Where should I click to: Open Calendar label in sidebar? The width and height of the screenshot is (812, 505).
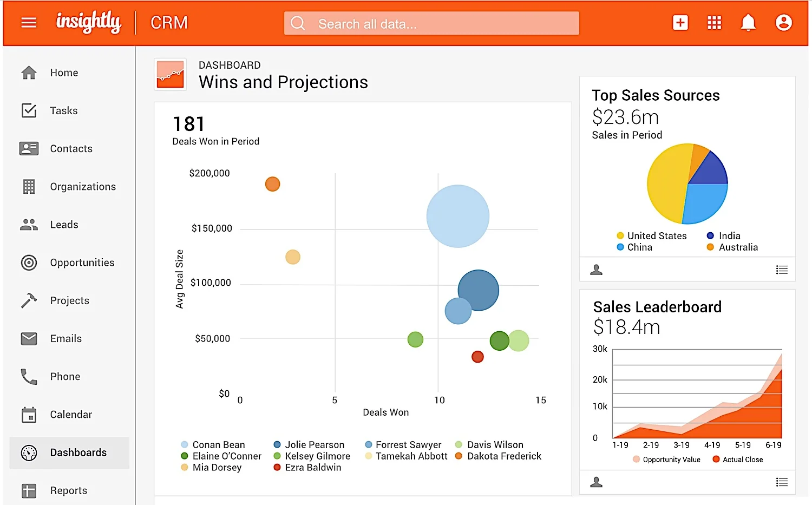pyautogui.click(x=71, y=415)
